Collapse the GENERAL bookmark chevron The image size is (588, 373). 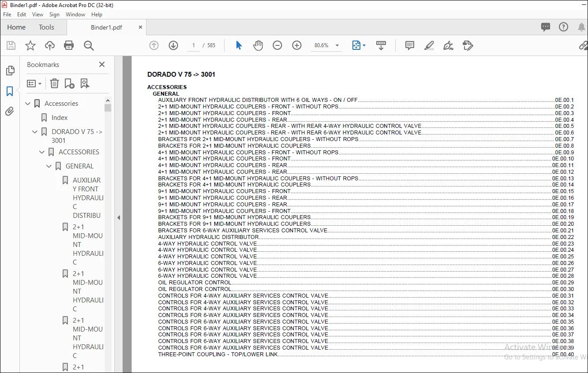[x=49, y=166]
